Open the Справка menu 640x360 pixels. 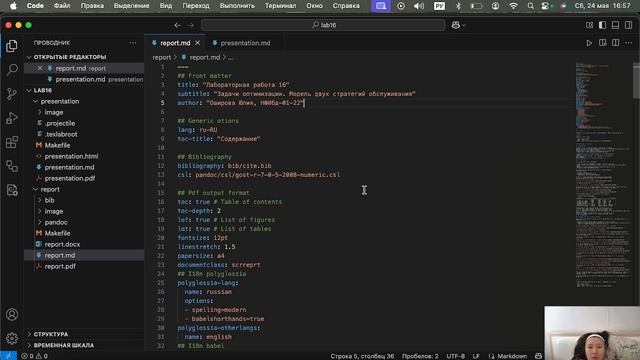click(x=346, y=6)
